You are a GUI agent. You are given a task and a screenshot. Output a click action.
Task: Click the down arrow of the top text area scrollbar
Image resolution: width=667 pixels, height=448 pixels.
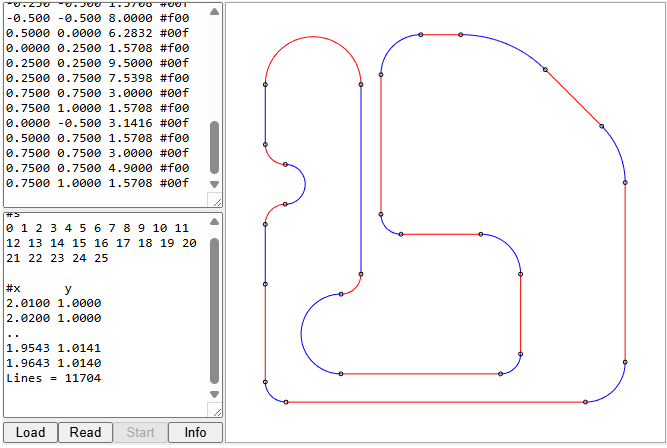click(214, 184)
